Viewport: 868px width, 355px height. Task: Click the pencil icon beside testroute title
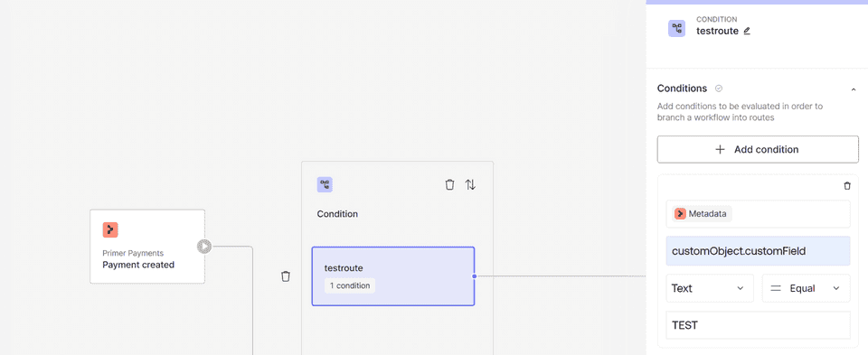747,31
